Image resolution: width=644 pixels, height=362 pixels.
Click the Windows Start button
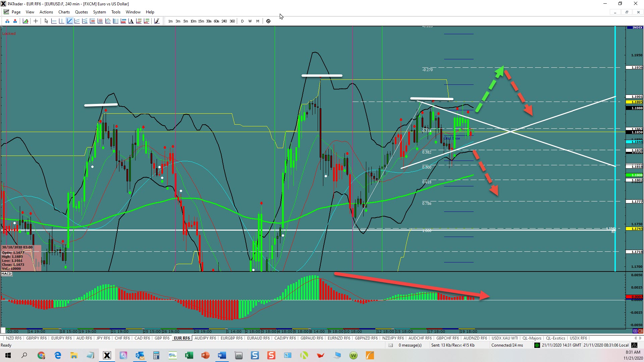point(8,355)
